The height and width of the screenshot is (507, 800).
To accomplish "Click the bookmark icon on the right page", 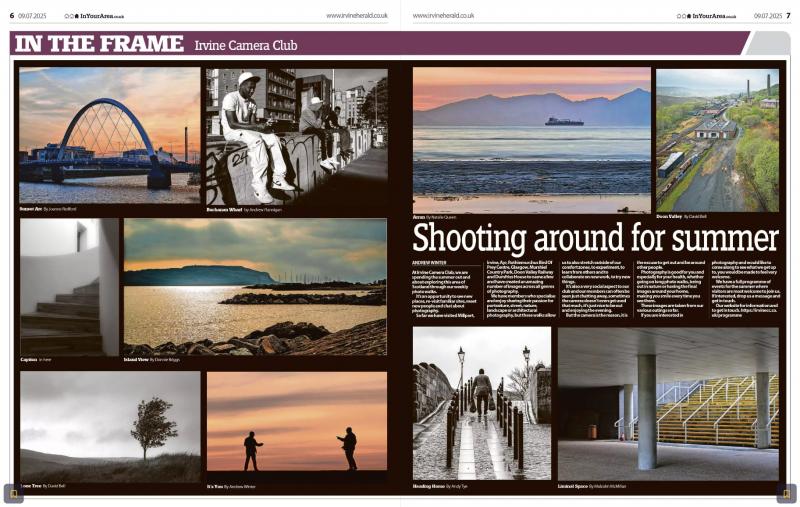I will (x=786, y=493).
